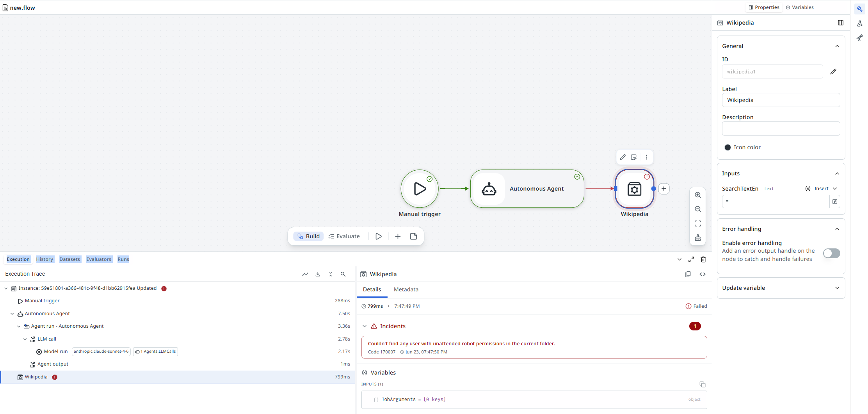Delete execution trace with trash icon

click(x=703, y=259)
